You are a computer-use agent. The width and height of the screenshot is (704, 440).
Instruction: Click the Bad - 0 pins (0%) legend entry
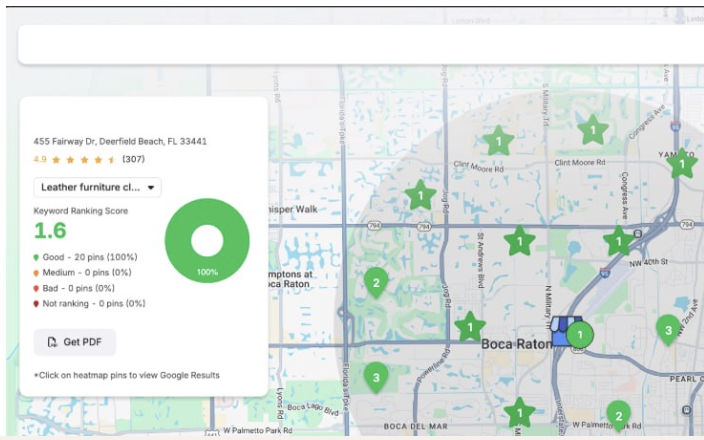(74, 288)
